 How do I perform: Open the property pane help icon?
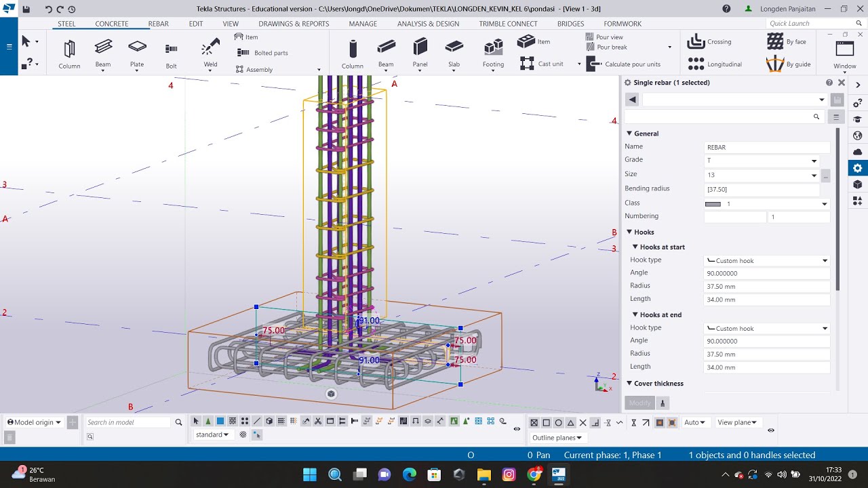click(x=829, y=83)
